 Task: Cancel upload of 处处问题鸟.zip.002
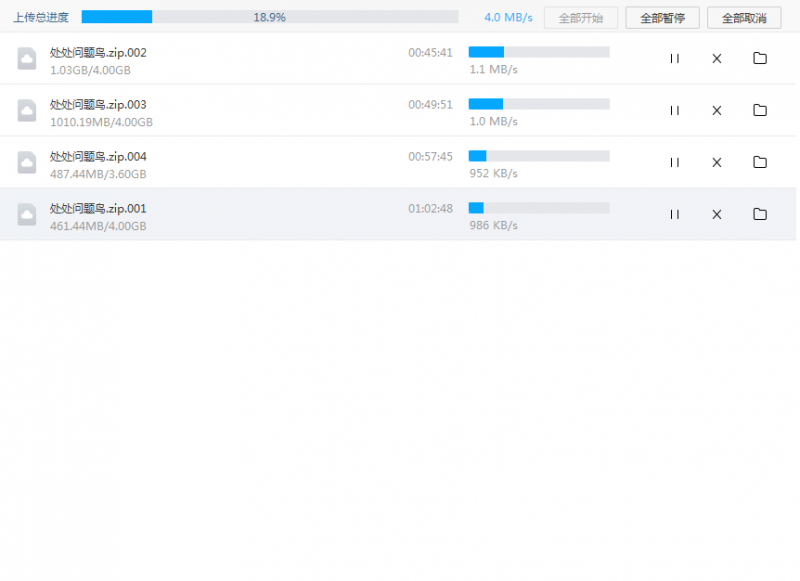pyautogui.click(x=716, y=59)
